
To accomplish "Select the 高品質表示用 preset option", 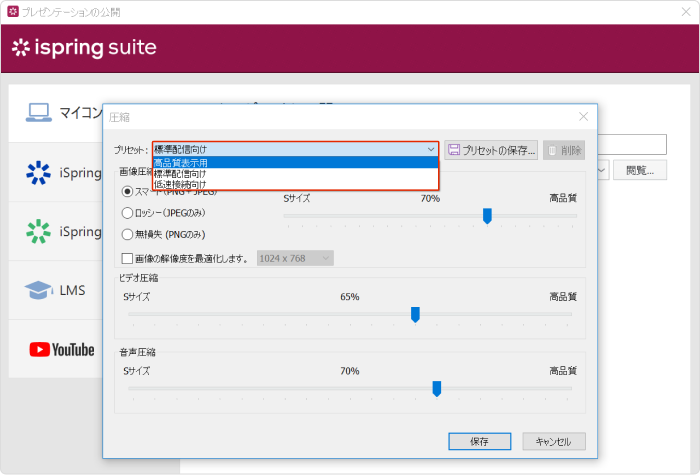I will pyautogui.click(x=295, y=162).
